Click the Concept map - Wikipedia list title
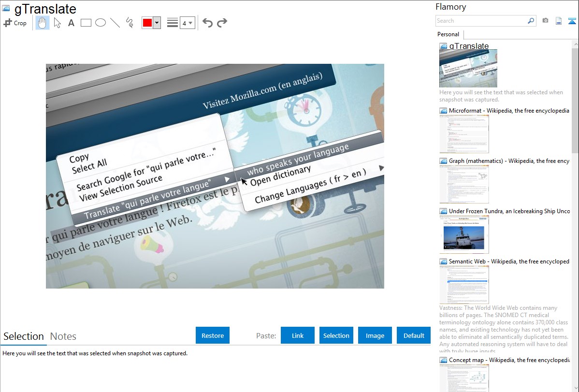This screenshot has height=392, width=579. [509, 360]
